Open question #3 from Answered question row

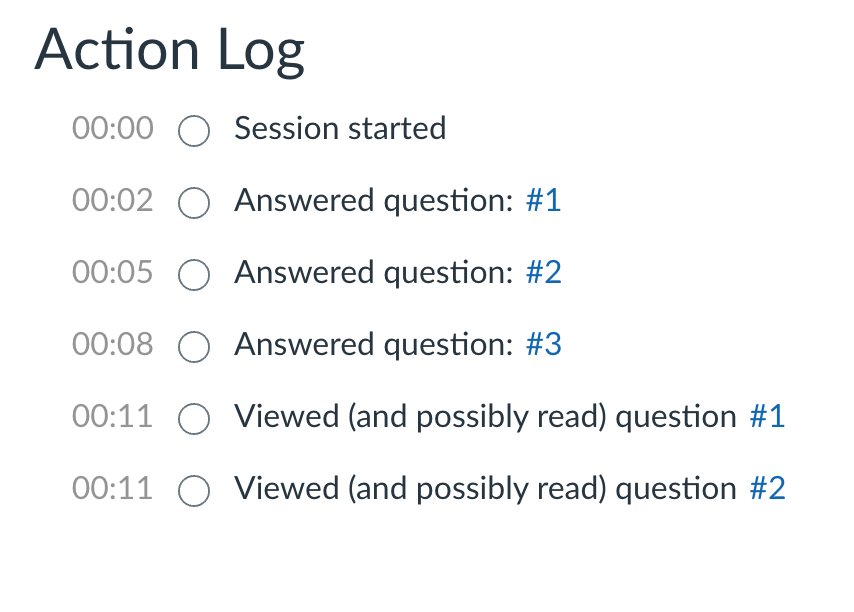point(547,344)
